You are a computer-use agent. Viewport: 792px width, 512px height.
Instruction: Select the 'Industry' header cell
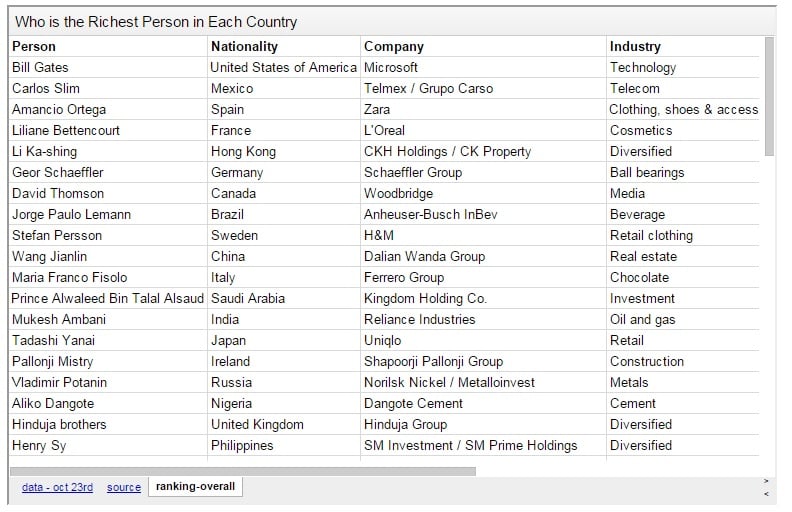(x=635, y=46)
